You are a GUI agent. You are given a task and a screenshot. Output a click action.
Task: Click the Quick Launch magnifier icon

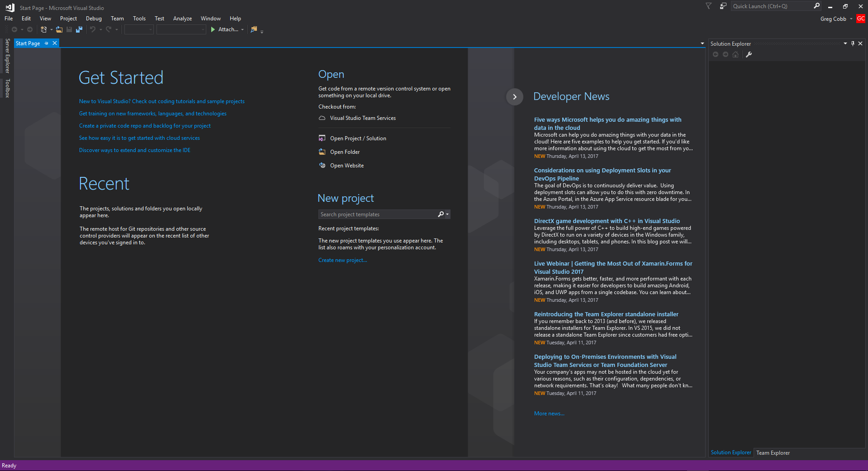pyautogui.click(x=816, y=6)
